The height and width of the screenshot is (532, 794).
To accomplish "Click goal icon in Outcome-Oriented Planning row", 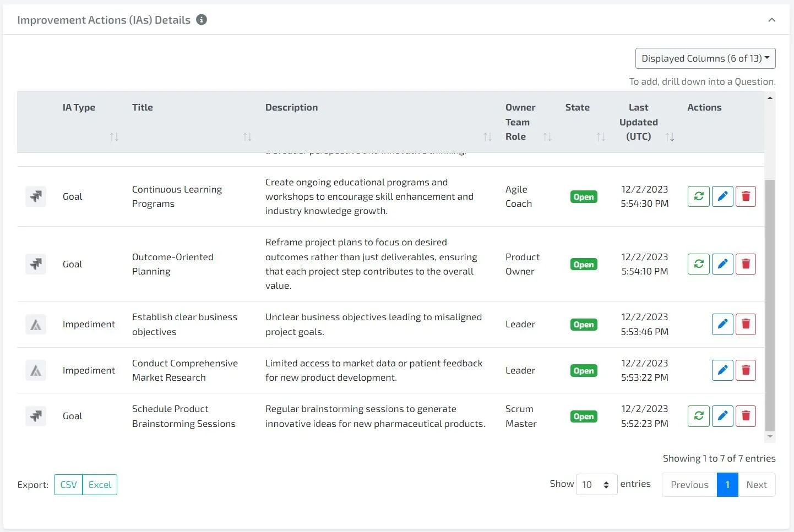I will coord(36,264).
